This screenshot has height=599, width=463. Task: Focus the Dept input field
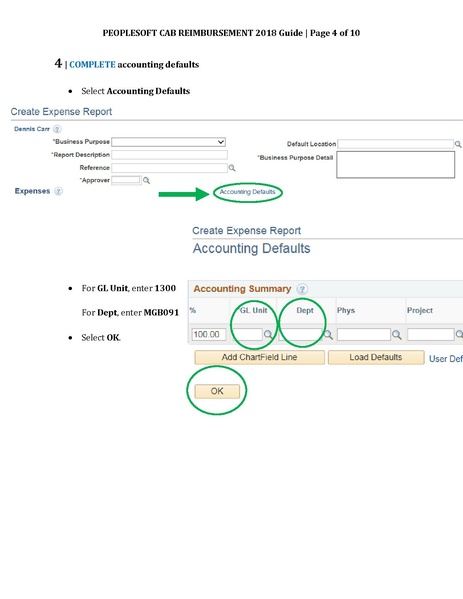coord(301,335)
